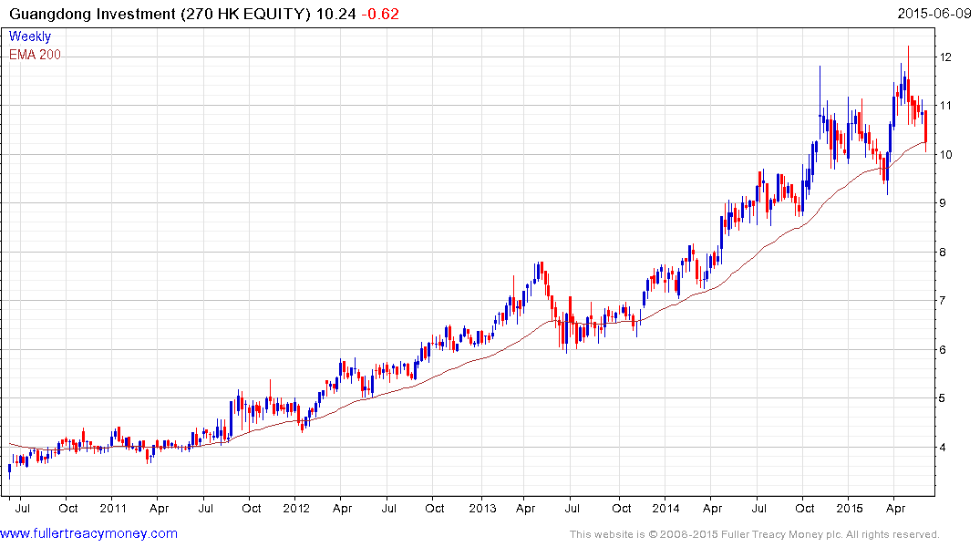Click the 12 price axis label
The image size is (980, 547).
(x=945, y=57)
